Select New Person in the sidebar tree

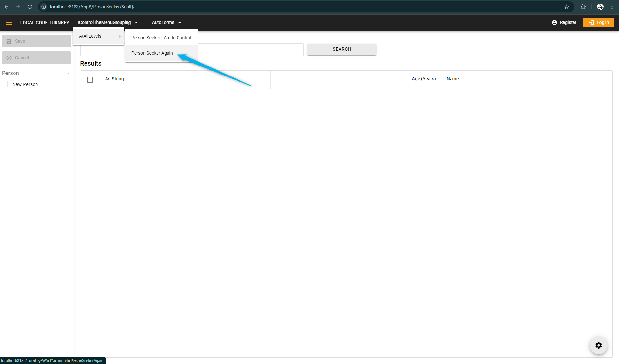25,84
